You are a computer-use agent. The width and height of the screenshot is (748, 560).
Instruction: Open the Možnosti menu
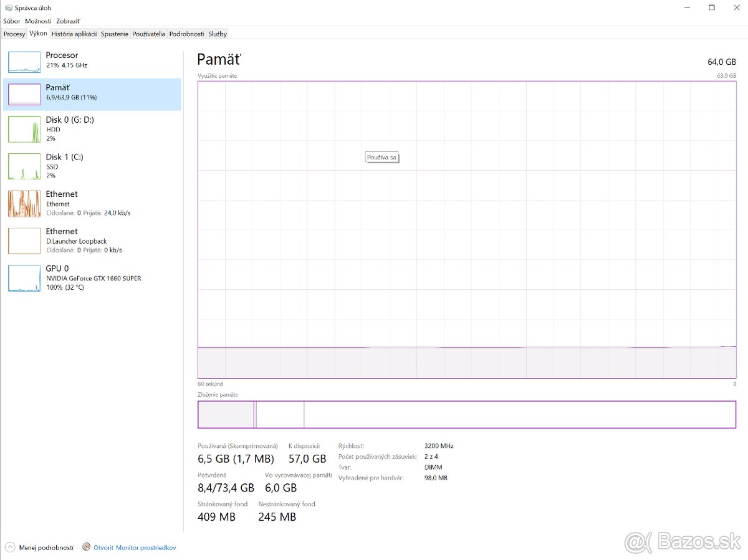(x=38, y=21)
